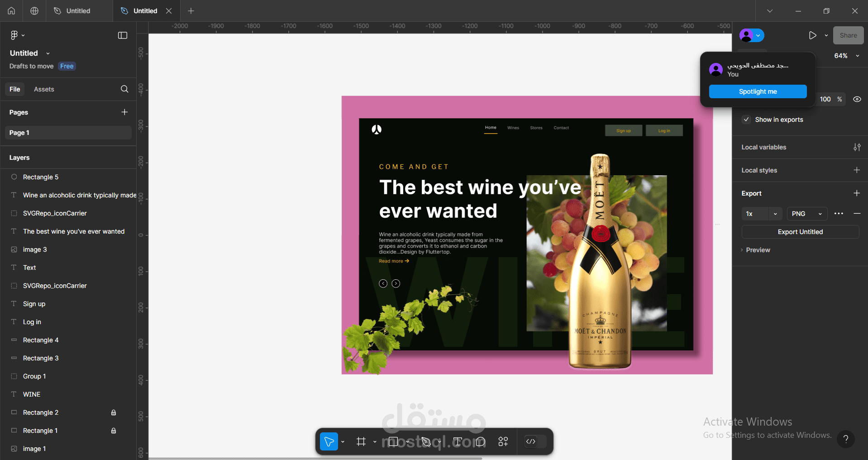The height and width of the screenshot is (460, 868).
Task: Search layers with the magnifier icon
Action: pos(124,89)
